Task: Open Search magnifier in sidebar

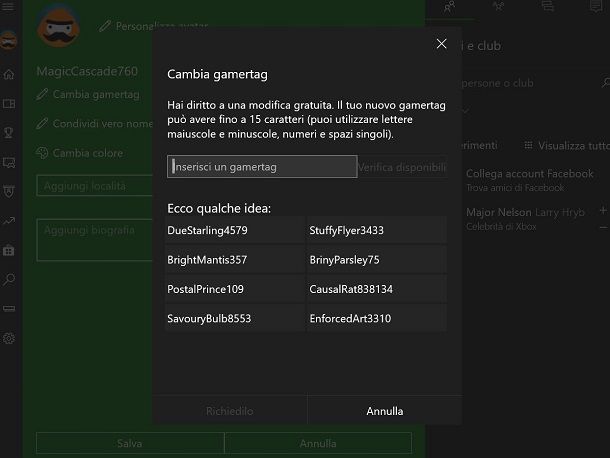Action: 9,279
